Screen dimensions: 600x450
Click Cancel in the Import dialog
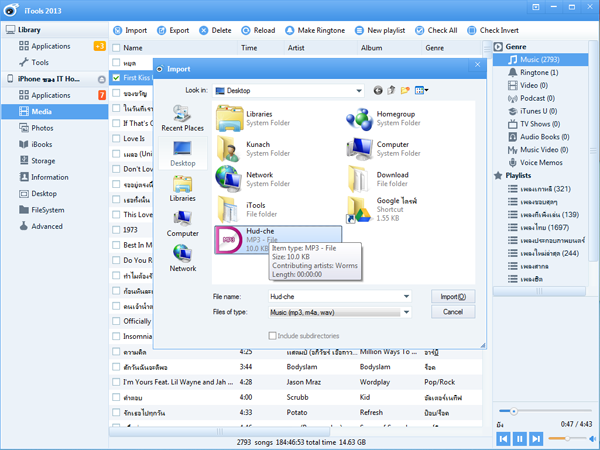[452, 312]
